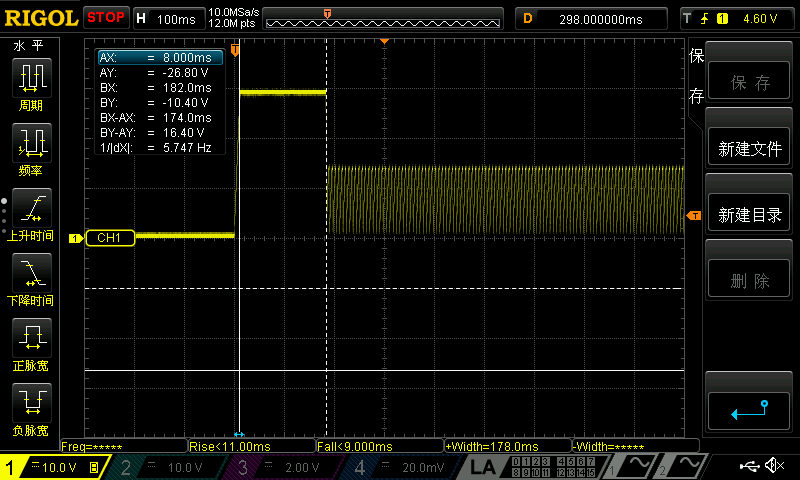Click the AY = -26.80 V cursor value

click(186, 73)
